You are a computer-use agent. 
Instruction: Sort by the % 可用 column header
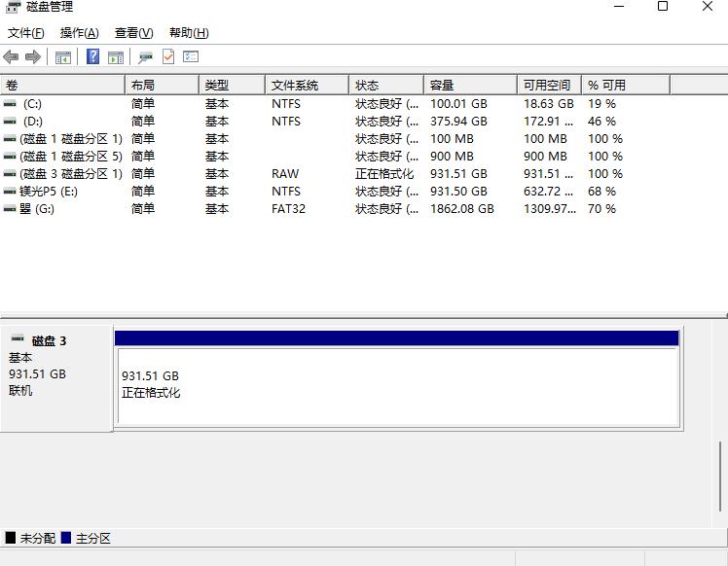(626, 86)
